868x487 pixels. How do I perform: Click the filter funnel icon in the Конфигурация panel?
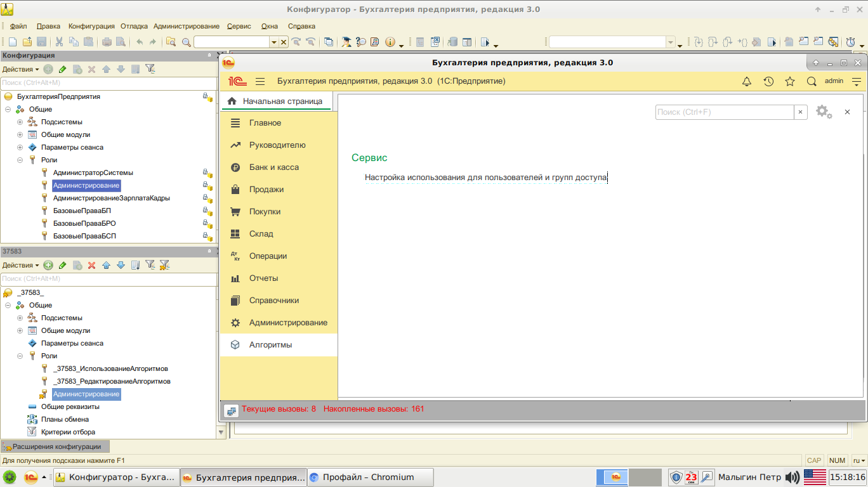pyautogui.click(x=150, y=69)
